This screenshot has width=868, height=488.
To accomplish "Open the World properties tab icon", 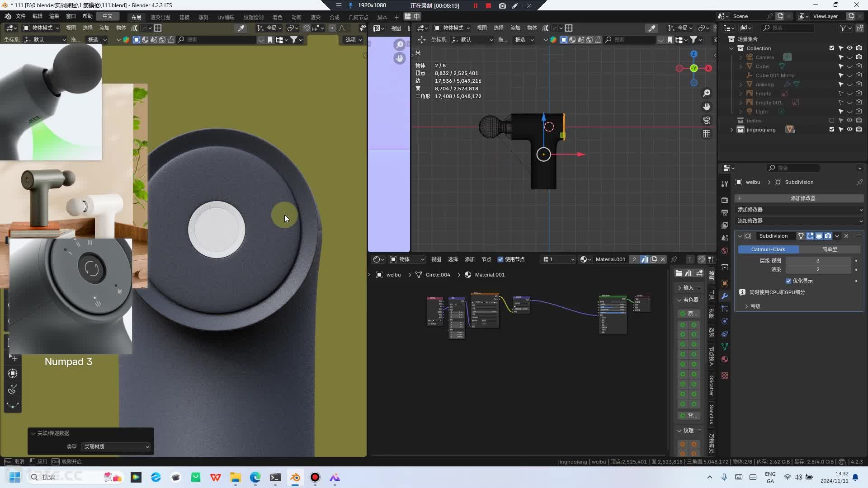I will (725, 251).
